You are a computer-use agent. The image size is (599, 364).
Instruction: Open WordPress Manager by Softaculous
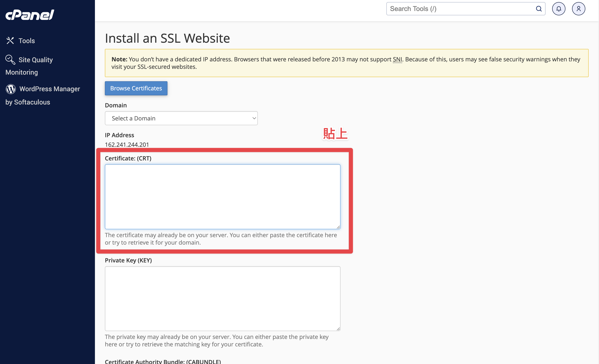(x=43, y=95)
